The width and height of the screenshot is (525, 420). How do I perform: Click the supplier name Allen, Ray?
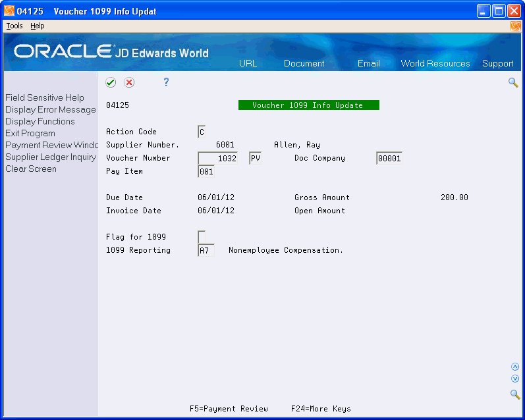pyautogui.click(x=297, y=145)
